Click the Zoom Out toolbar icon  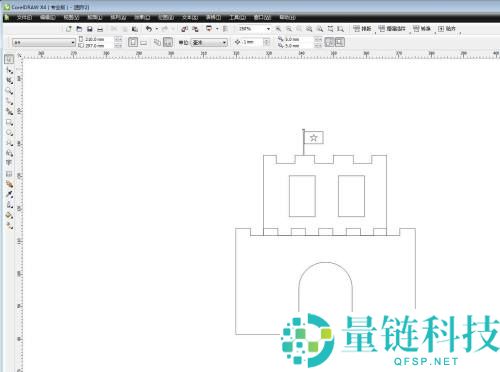(289, 29)
